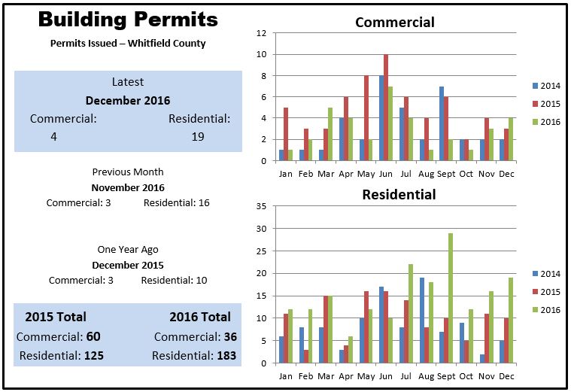Click the '2015 Total' heading
The width and height of the screenshot is (571, 392).
[x=56, y=317]
